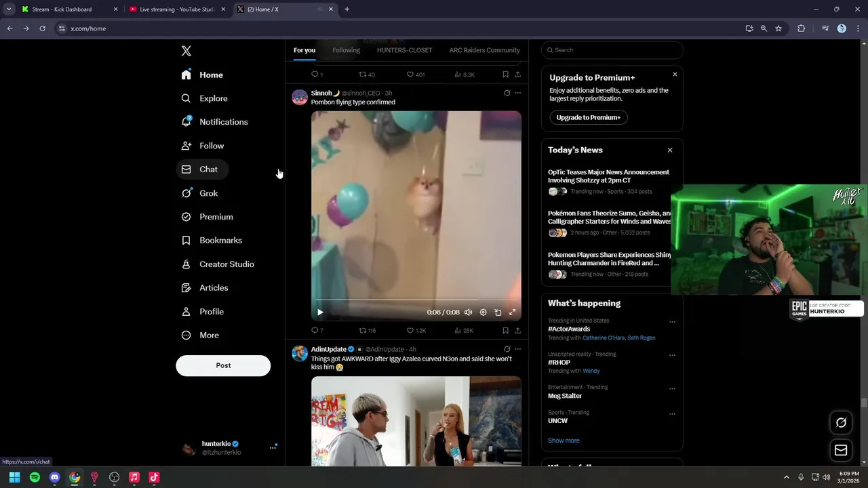Open floating messages envelope button
Viewport: 868px width, 488px height.
tap(841, 450)
